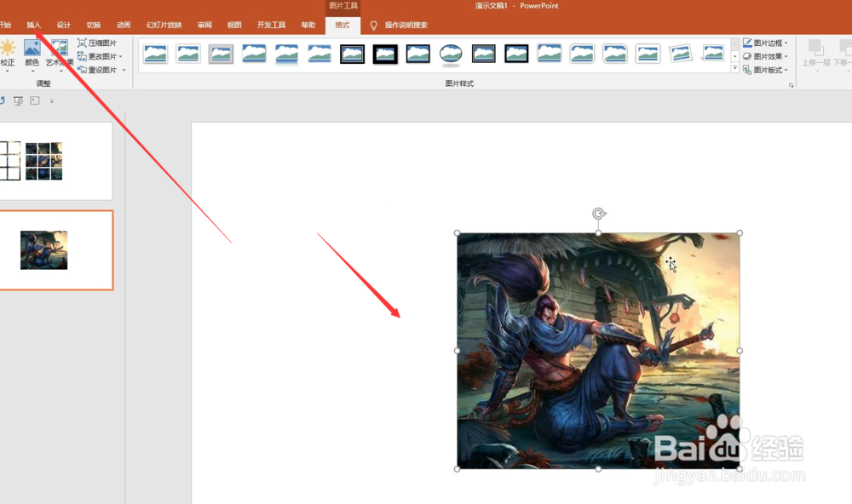Click 上移一层 bring forward button

pos(815,54)
